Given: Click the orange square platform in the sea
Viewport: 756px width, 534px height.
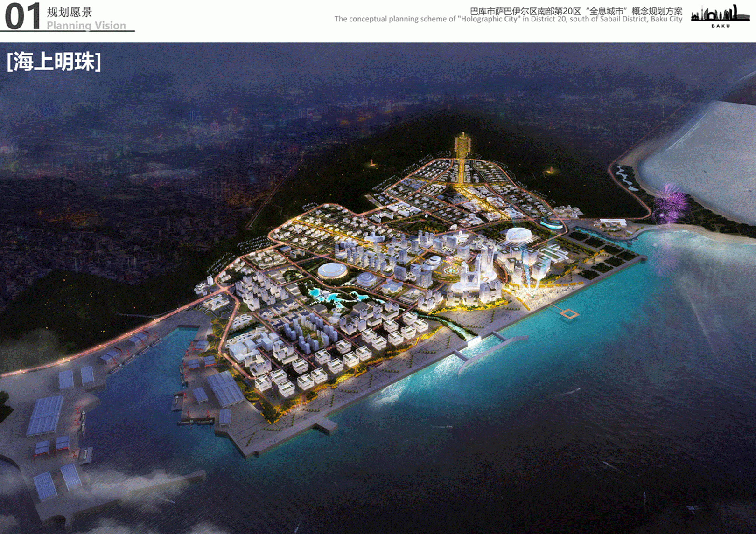Looking at the screenshot, I should pyautogui.click(x=569, y=314).
